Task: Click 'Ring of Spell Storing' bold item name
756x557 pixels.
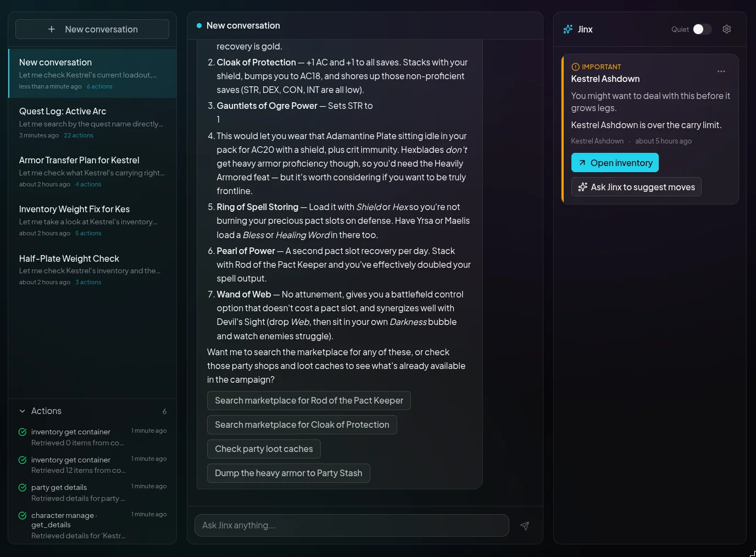Action: point(258,207)
